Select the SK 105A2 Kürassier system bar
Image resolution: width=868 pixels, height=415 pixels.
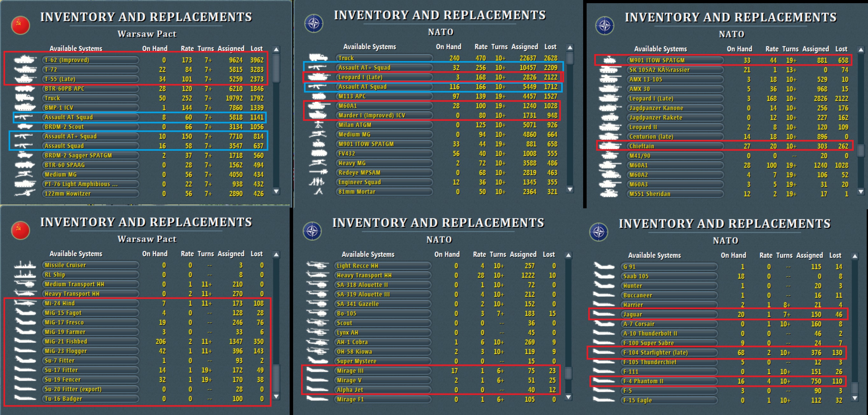(675, 70)
